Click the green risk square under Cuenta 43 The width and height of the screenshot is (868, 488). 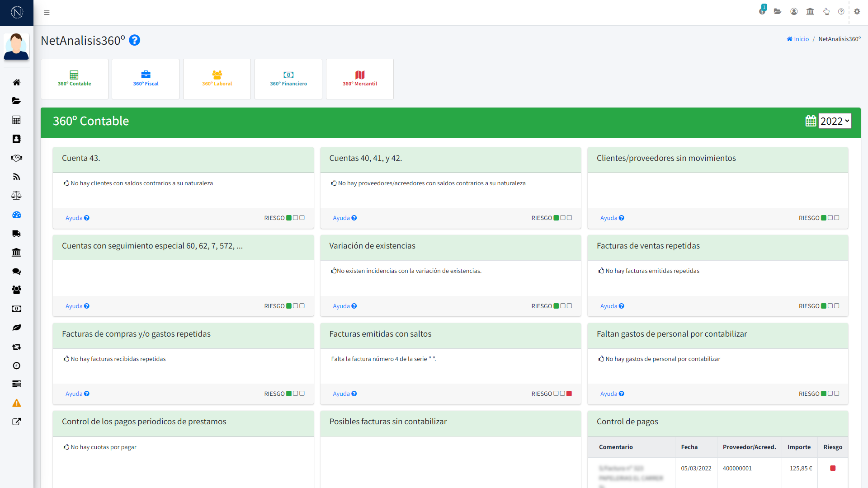[x=289, y=218]
